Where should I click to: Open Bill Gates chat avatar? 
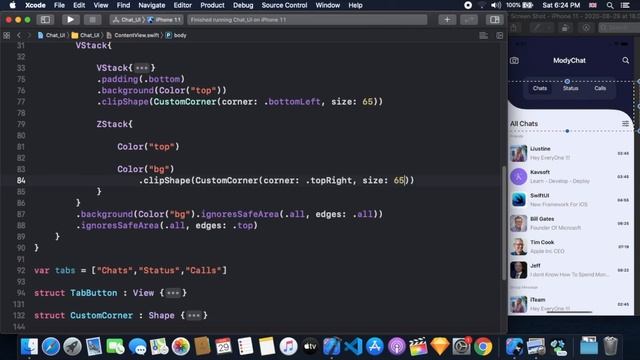click(518, 223)
